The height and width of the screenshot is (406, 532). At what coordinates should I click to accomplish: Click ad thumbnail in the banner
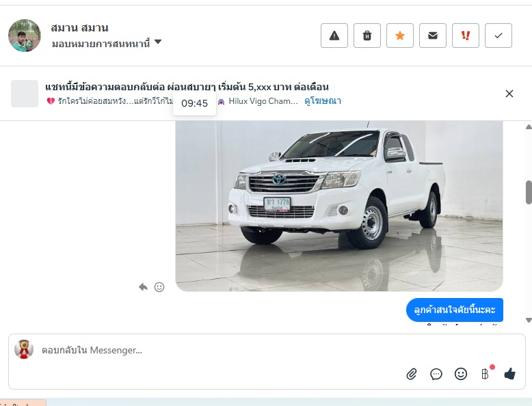[x=25, y=94]
